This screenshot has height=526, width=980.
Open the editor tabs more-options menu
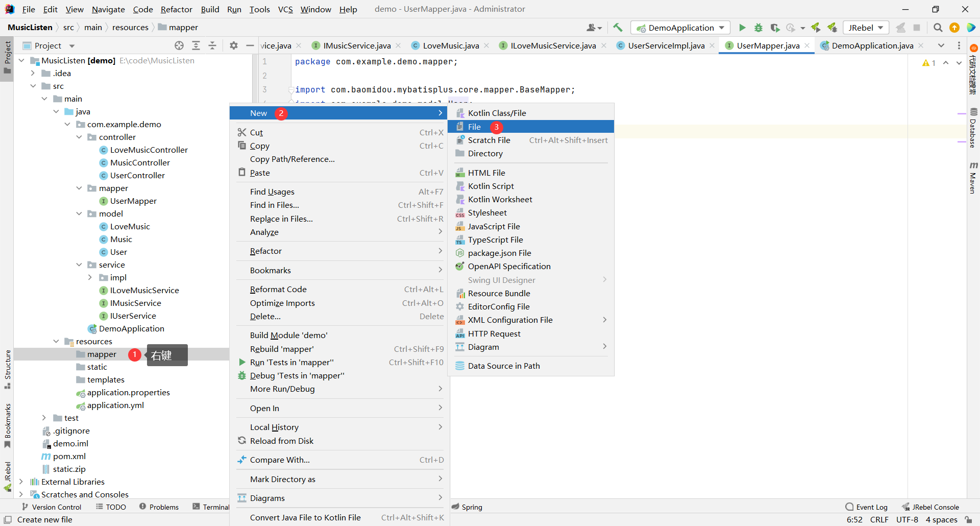click(959, 45)
